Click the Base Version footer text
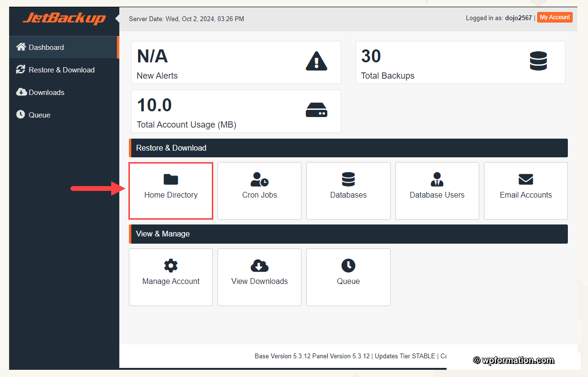Image resolution: width=588 pixels, height=377 pixels. click(x=283, y=356)
